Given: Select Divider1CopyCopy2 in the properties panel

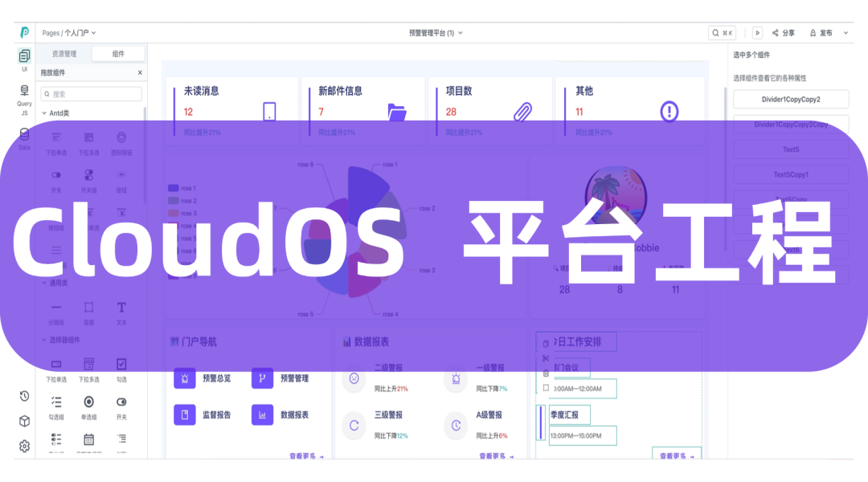Looking at the screenshot, I should click(x=791, y=100).
